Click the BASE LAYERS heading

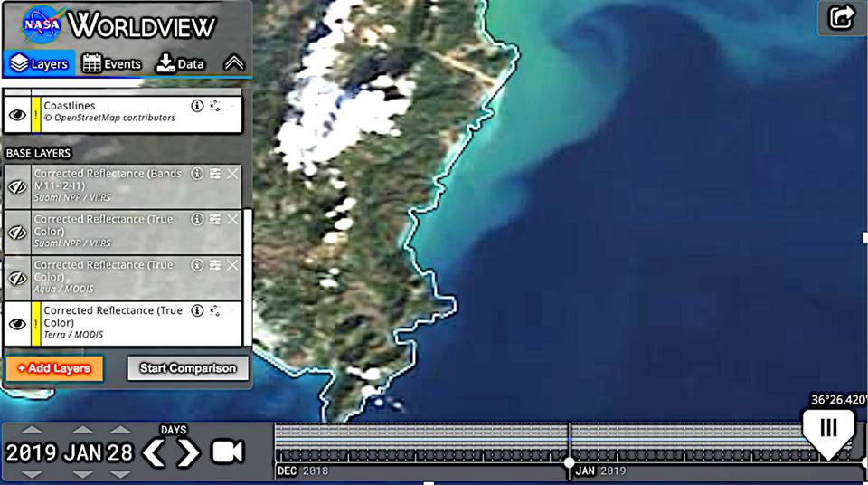(x=38, y=153)
